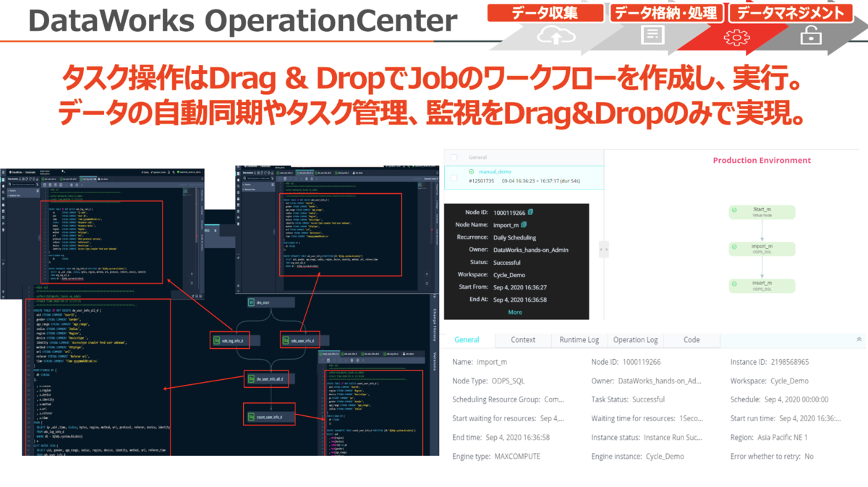Click the unlocked padlock icon in the header
This screenshot has width=868, height=487.
(x=811, y=35)
